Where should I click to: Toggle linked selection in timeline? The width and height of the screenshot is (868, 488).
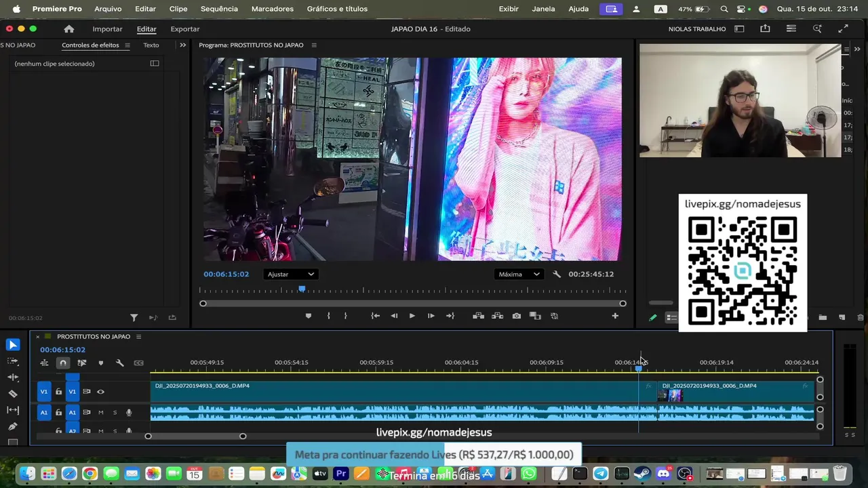[x=82, y=363]
